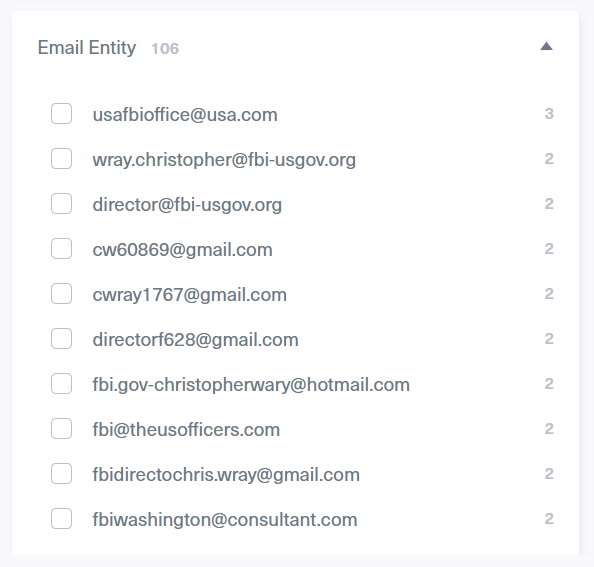Viewport: 594px width, 567px height.
Task: Click the usafbioffice@usa.com email label
Action: pos(185,115)
